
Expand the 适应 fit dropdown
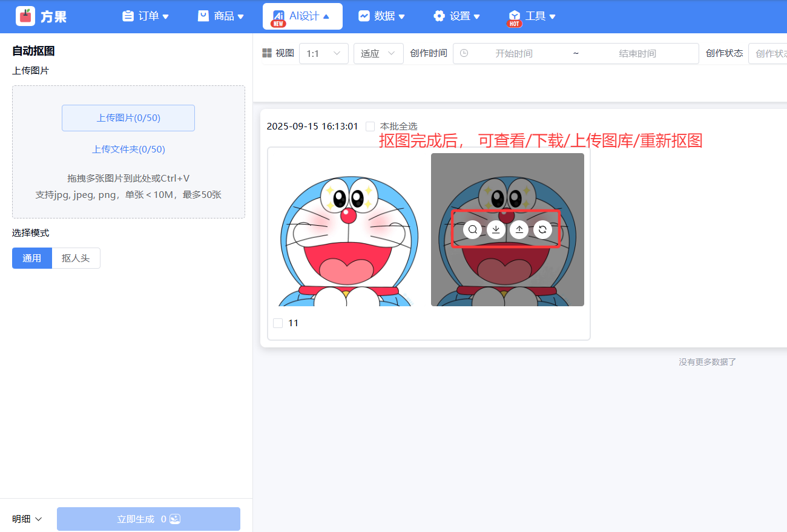click(x=378, y=53)
